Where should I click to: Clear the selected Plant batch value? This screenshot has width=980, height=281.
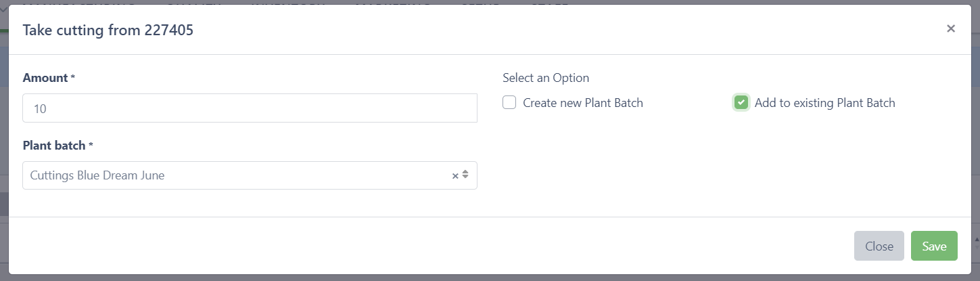[x=455, y=176]
